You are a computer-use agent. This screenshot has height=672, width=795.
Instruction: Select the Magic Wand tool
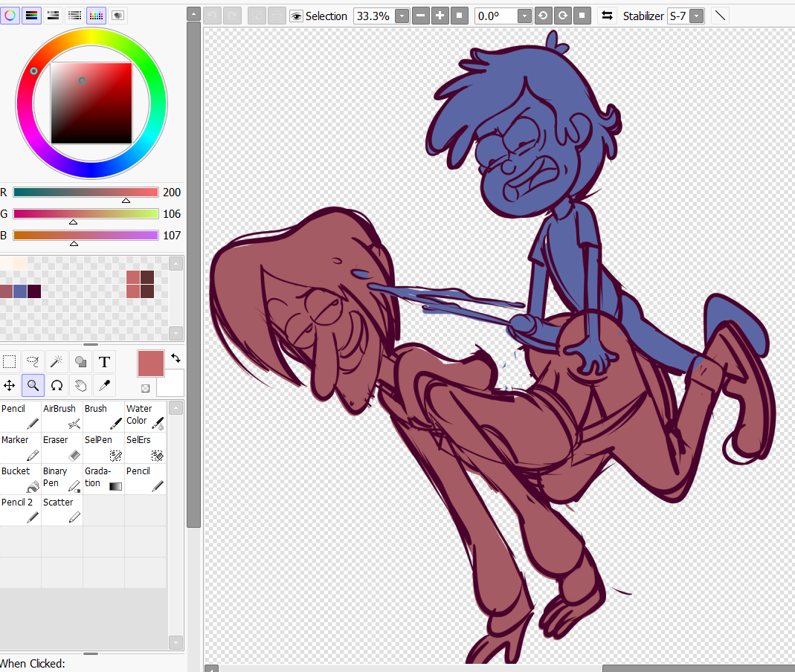(57, 362)
